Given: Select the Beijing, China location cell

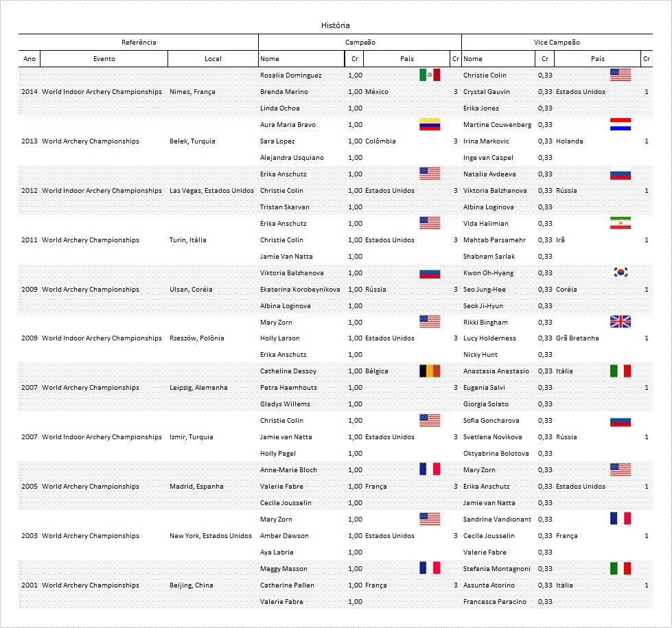Looking at the screenshot, I should coord(191,585).
